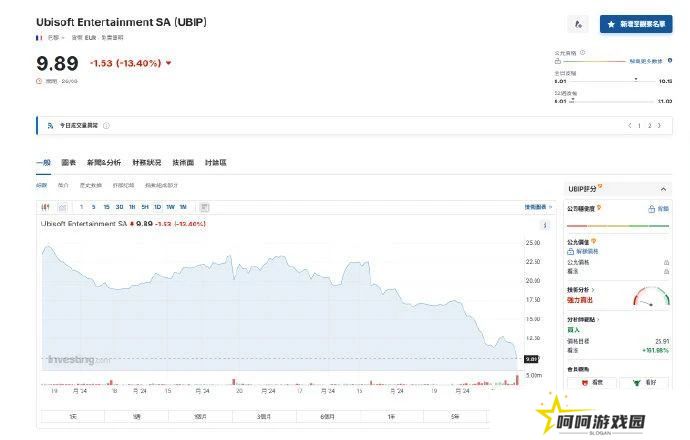
Task: Select the 5 years range button below chart
Action: pos(455,416)
